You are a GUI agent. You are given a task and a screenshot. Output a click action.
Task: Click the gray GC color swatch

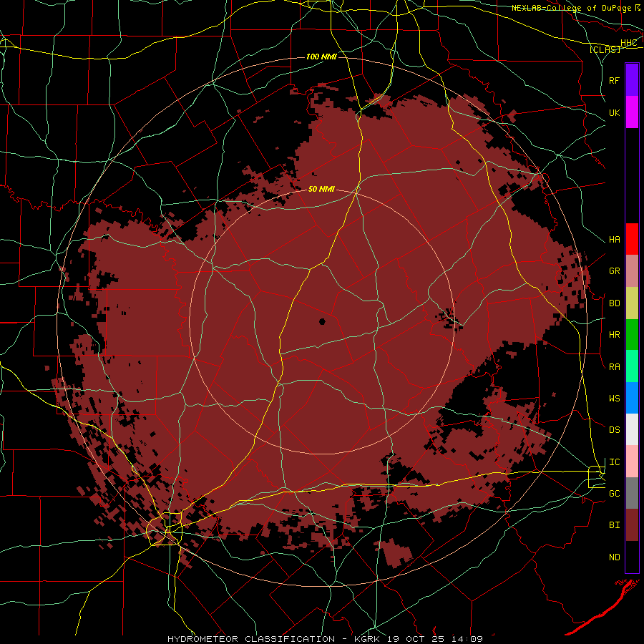click(632, 493)
